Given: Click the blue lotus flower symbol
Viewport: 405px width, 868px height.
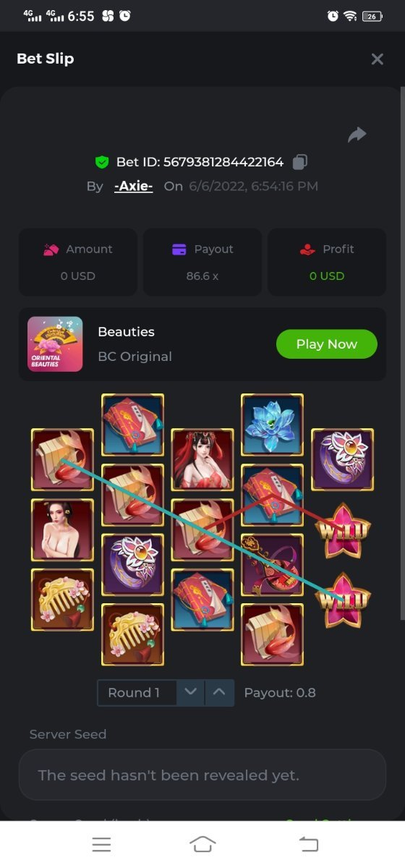Looking at the screenshot, I should click(272, 425).
